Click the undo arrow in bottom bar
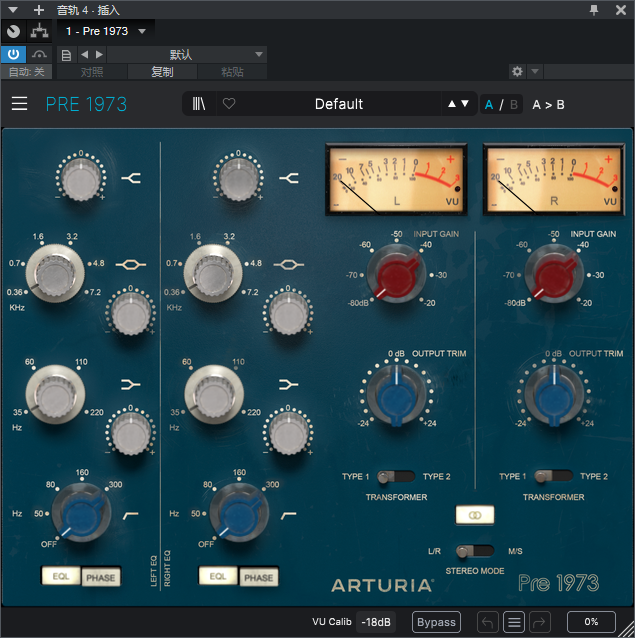The height and width of the screenshot is (638, 635). tap(487, 622)
